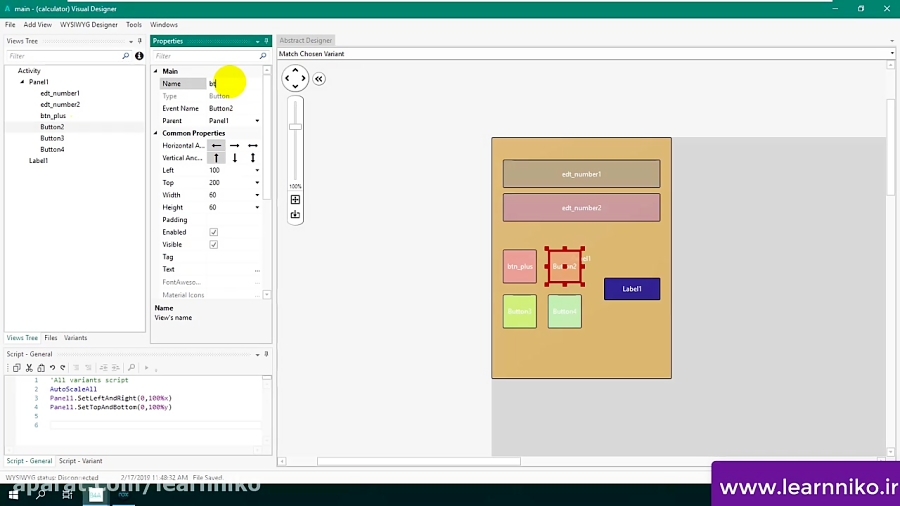Click the designer zoom slider handle

[x=295, y=127]
